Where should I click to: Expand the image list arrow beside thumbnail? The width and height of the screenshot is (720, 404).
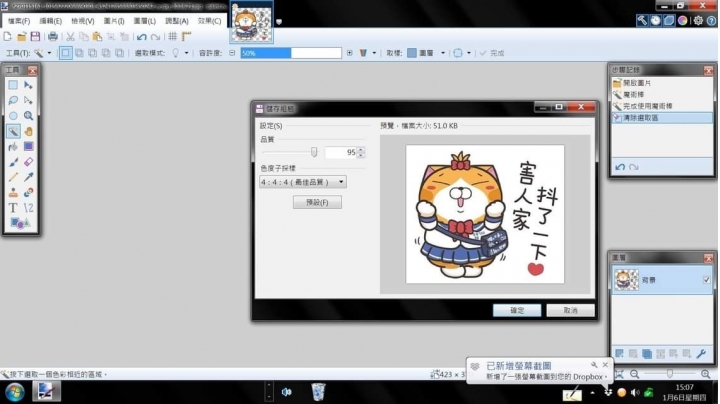(279, 22)
